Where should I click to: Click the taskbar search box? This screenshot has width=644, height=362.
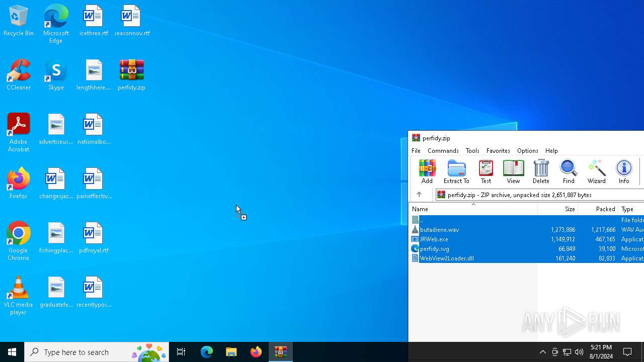97,352
